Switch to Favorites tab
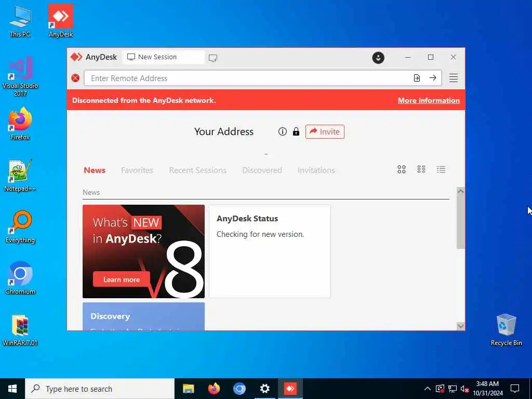The image size is (532, 399). (x=137, y=170)
